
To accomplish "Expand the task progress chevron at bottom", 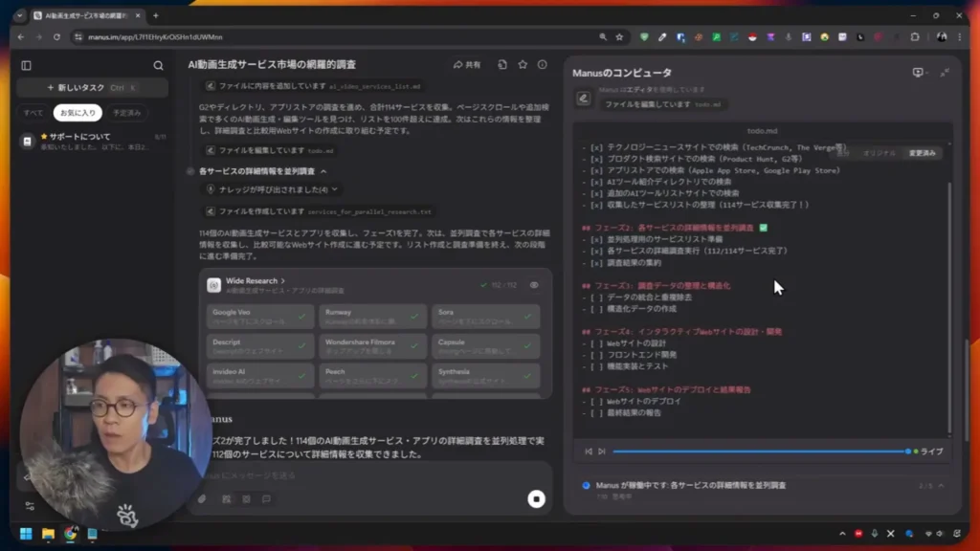I will point(941,485).
